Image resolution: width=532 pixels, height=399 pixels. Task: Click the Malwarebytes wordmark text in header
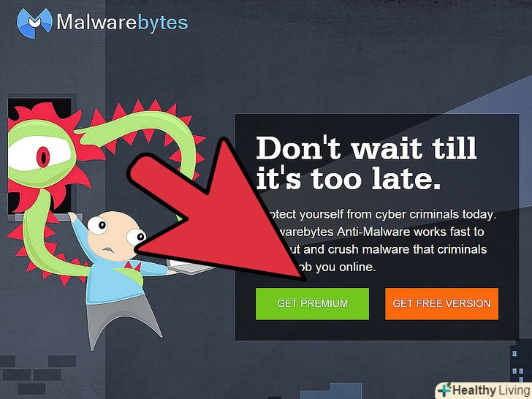[122, 23]
